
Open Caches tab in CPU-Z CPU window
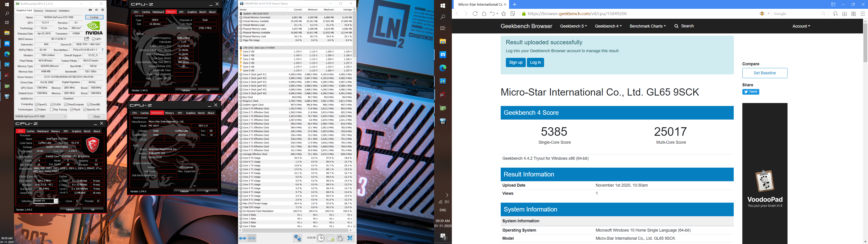pos(31,131)
